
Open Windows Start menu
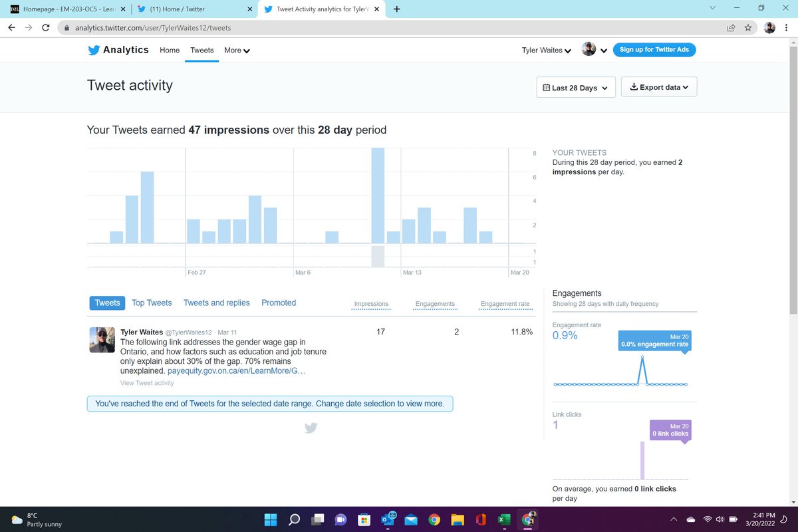(269, 519)
